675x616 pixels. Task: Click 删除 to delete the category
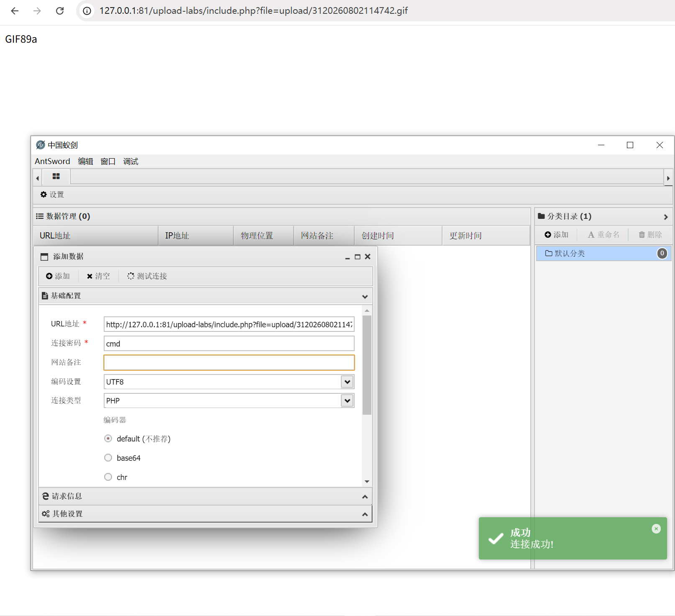pos(650,235)
